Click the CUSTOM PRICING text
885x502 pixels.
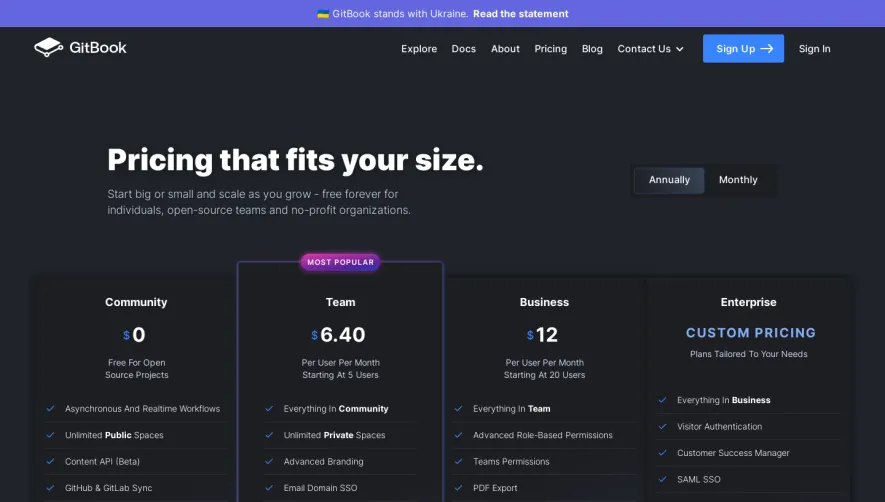tap(751, 333)
